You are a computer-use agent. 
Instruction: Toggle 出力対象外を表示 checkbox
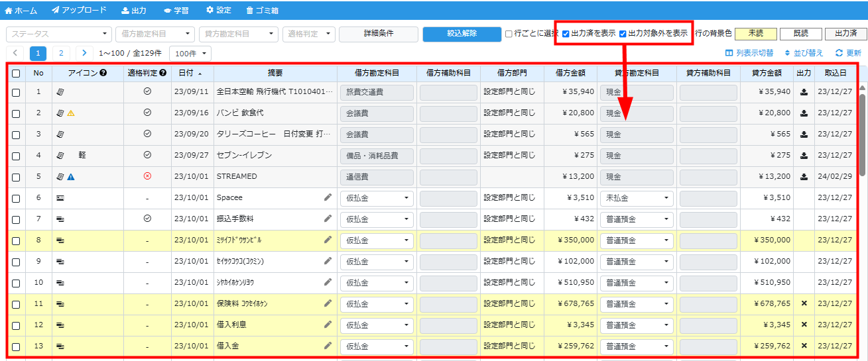coord(623,34)
